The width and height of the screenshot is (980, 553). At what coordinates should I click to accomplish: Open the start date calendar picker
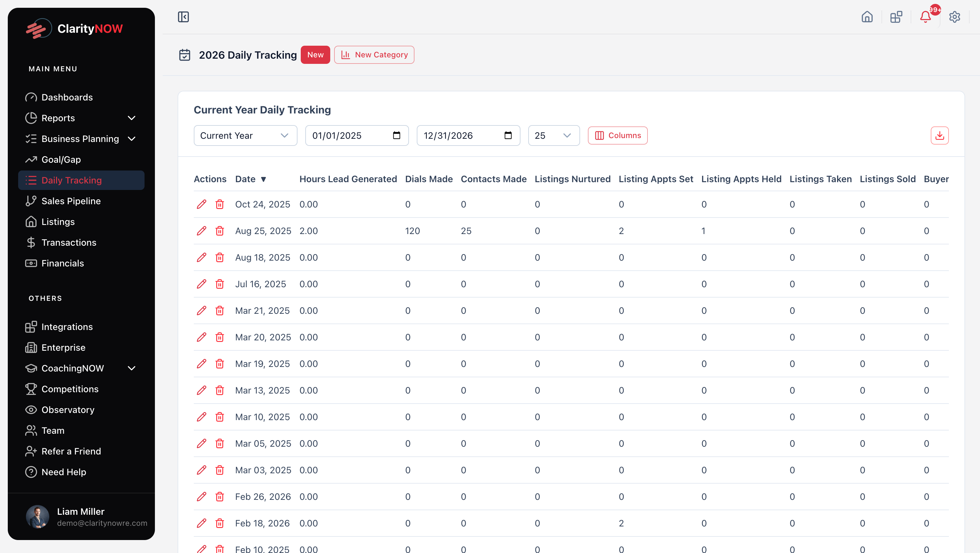(x=396, y=135)
